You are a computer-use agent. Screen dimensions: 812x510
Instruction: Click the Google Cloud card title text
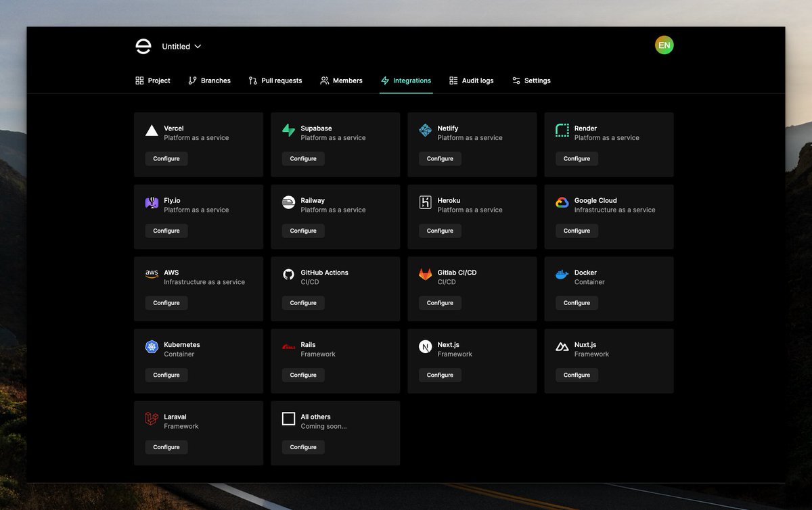coord(595,200)
